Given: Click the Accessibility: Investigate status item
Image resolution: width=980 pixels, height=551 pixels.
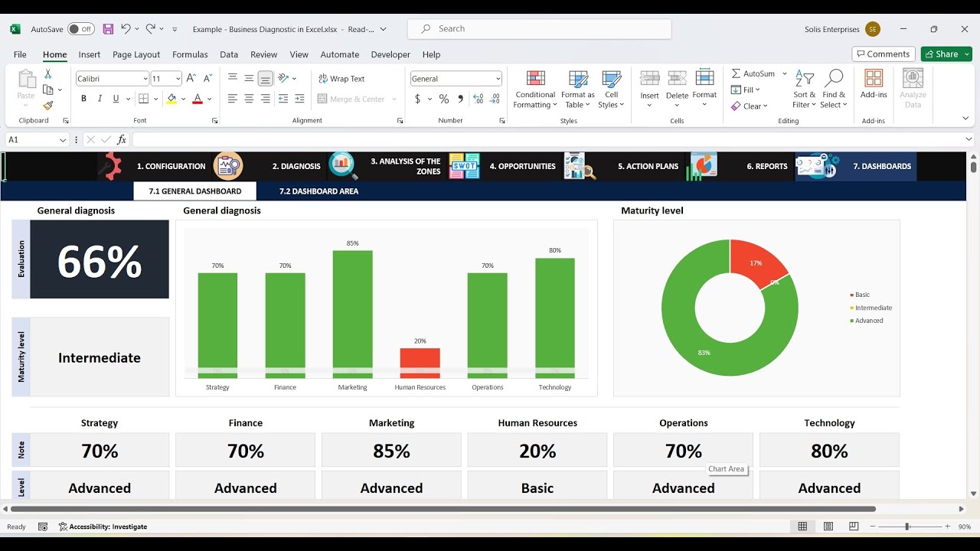Looking at the screenshot, I should tap(103, 527).
